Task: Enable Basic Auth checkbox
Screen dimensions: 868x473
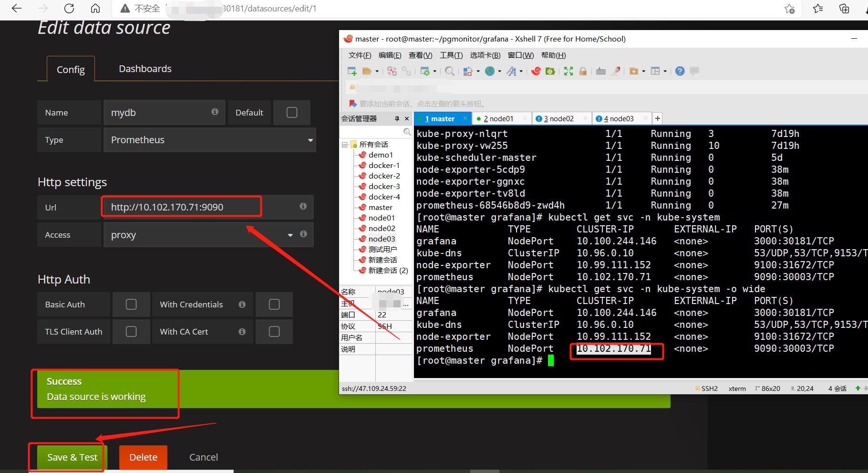Action: point(131,305)
